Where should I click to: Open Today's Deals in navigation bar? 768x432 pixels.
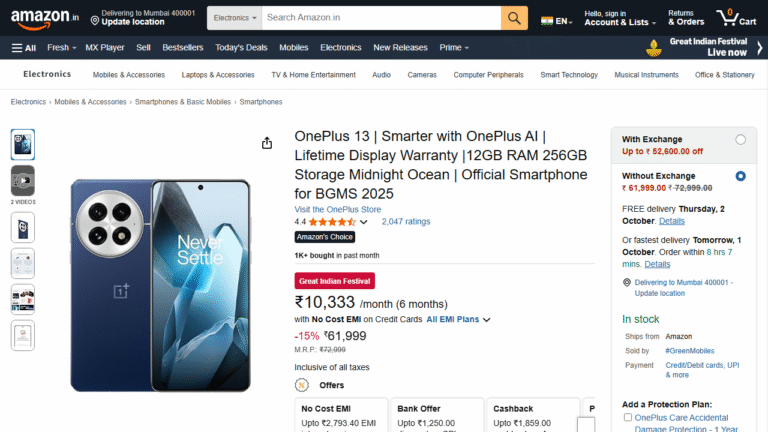[x=241, y=47]
